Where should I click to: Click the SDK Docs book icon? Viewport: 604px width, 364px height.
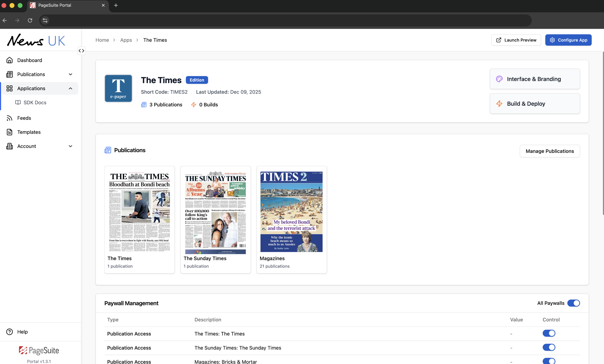click(18, 102)
